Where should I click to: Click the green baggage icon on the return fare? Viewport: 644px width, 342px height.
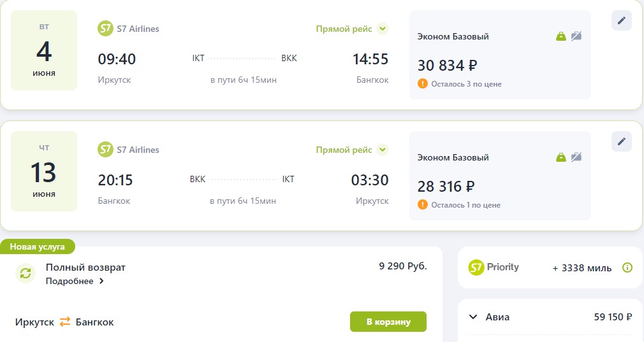(x=561, y=157)
